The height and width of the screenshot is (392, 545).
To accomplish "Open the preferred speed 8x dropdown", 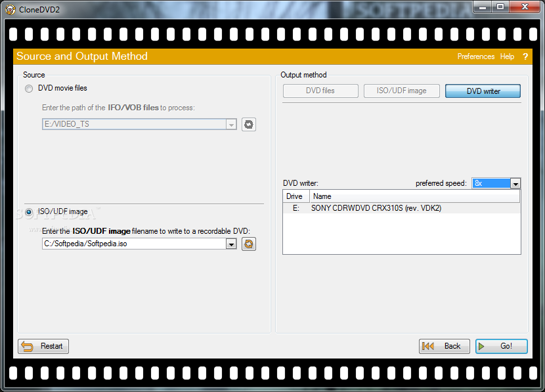I will pos(515,183).
